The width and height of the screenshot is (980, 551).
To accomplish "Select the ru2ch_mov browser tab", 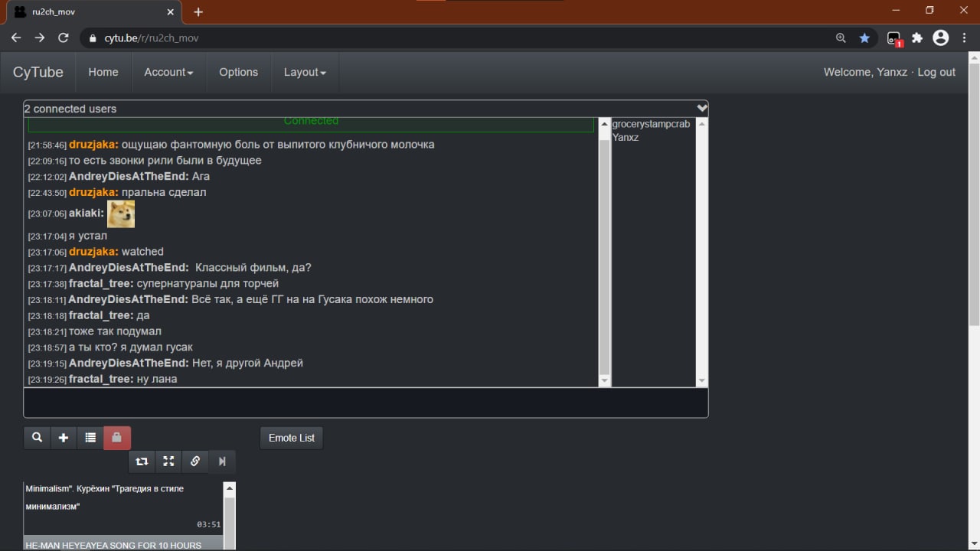I will pos(96,12).
